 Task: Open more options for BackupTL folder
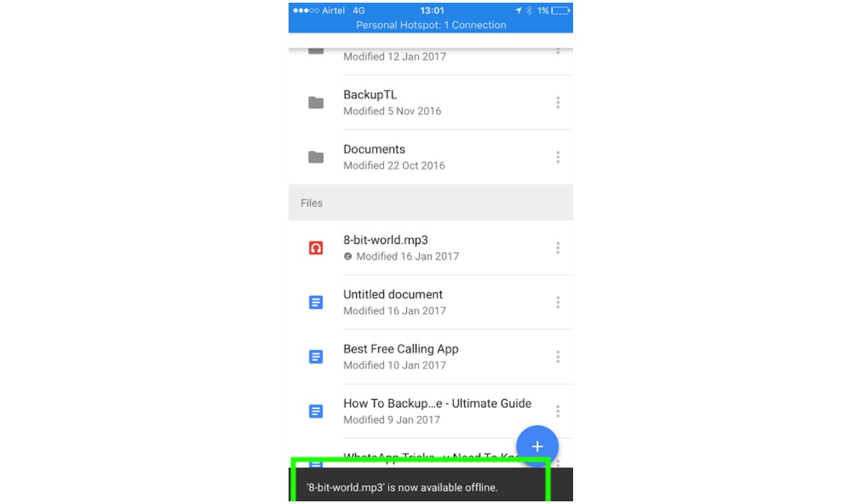pyautogui.click(x=558, y=103)
